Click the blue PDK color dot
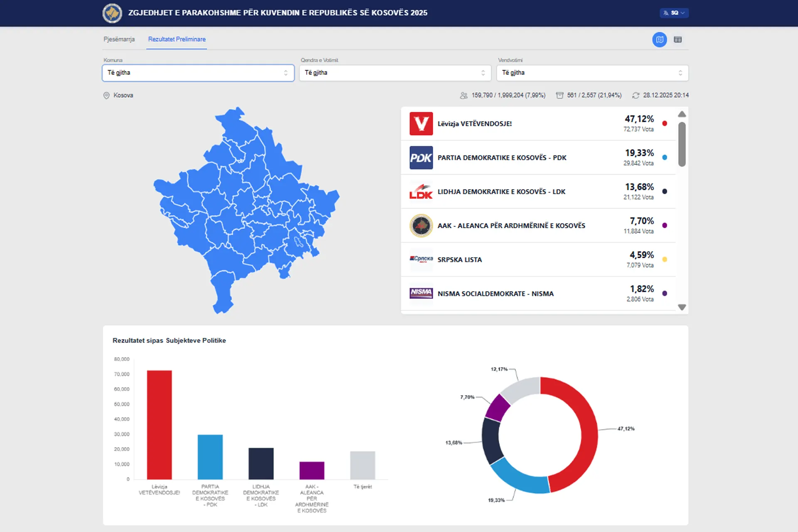Screen dimensions: 798x532 pyautogui.click(x=665, y=158)
